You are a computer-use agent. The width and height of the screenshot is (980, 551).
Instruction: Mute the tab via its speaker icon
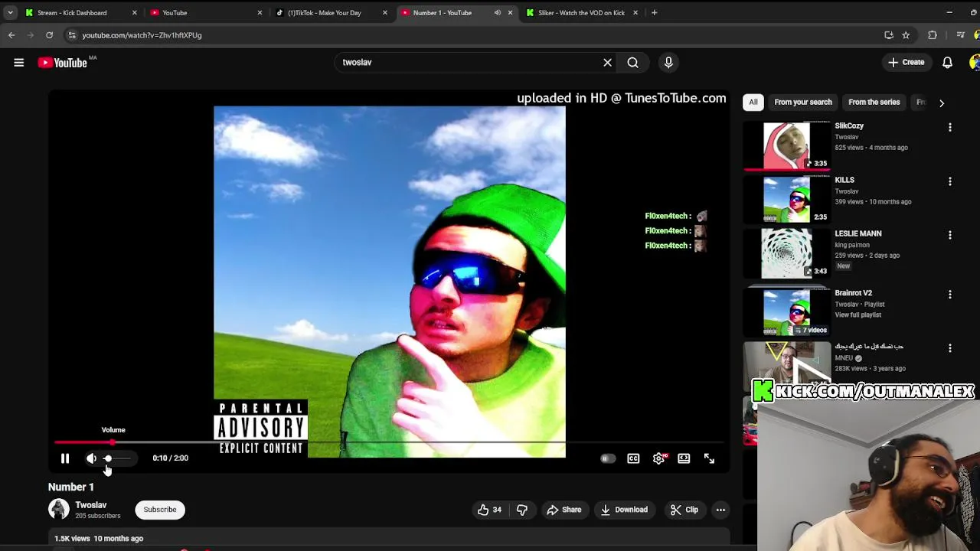(x=498, y=13)
